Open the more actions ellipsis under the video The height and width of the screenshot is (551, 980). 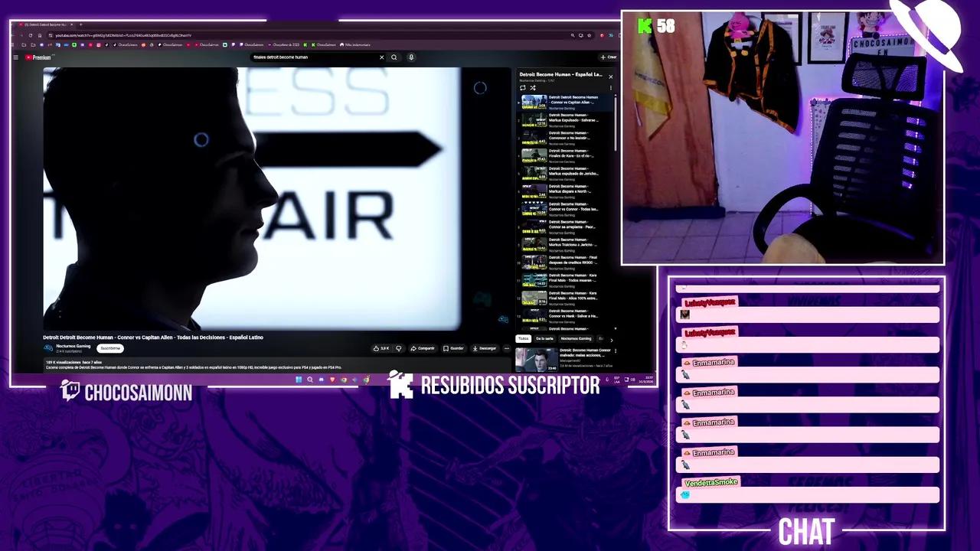pos(506,348)
